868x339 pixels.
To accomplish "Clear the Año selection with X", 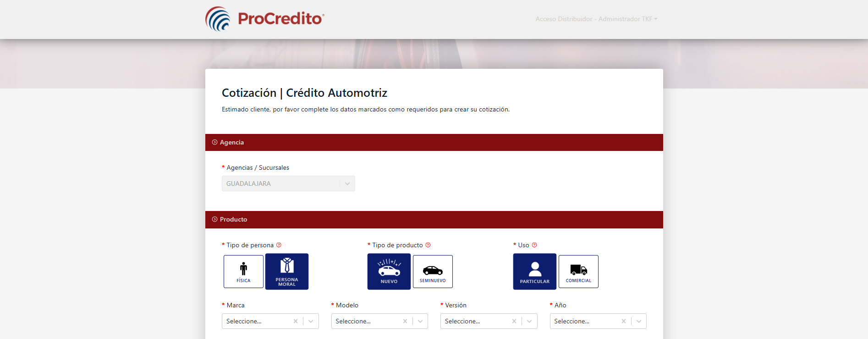I will pyautogui.click(x=624, y=321).
